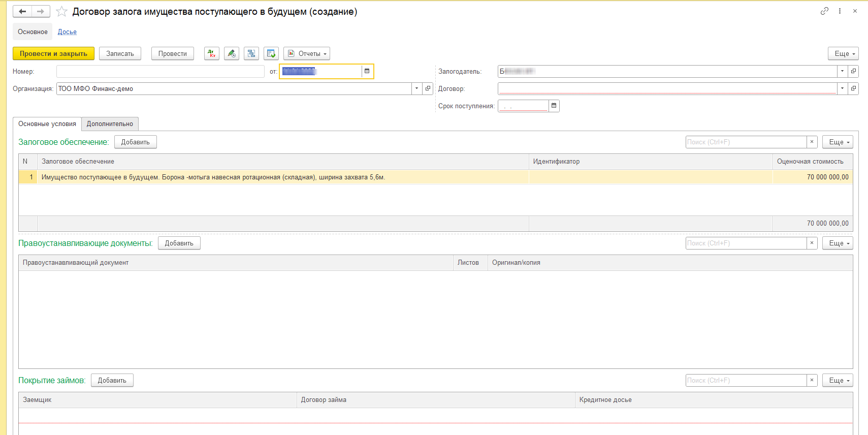Click the Залогодатель input field
Image resolution: width=868 pixels, height=435 pixels.
point(667,71)
